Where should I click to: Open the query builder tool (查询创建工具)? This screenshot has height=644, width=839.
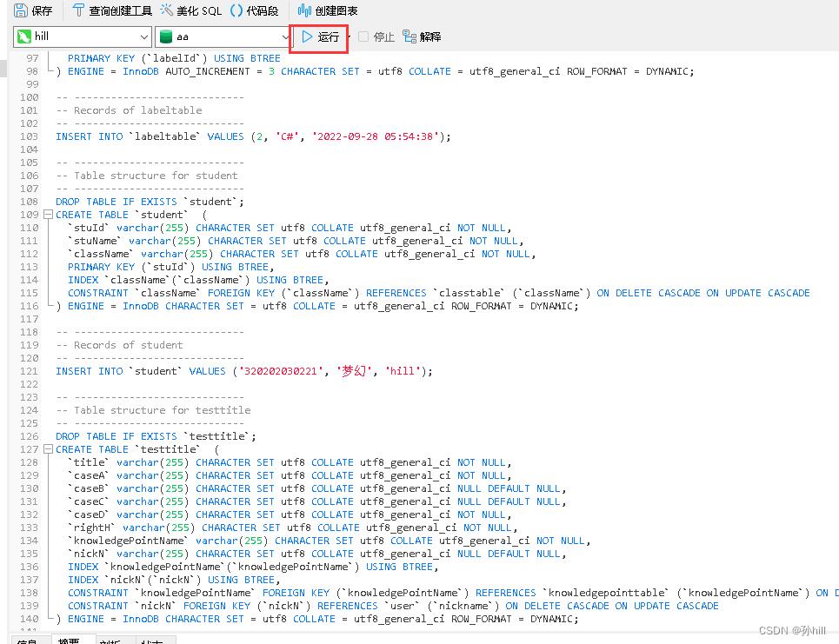[111, 10]
